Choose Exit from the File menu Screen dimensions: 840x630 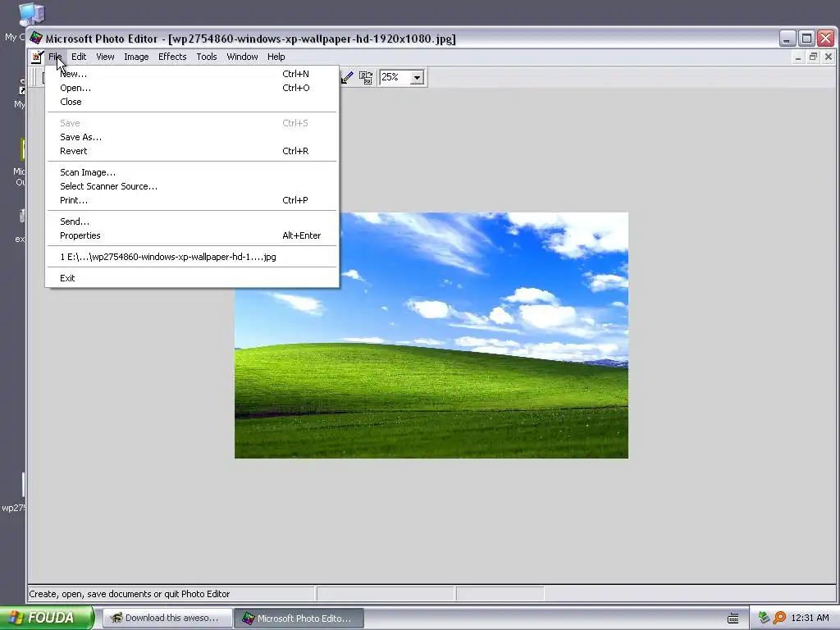(192, 278)
